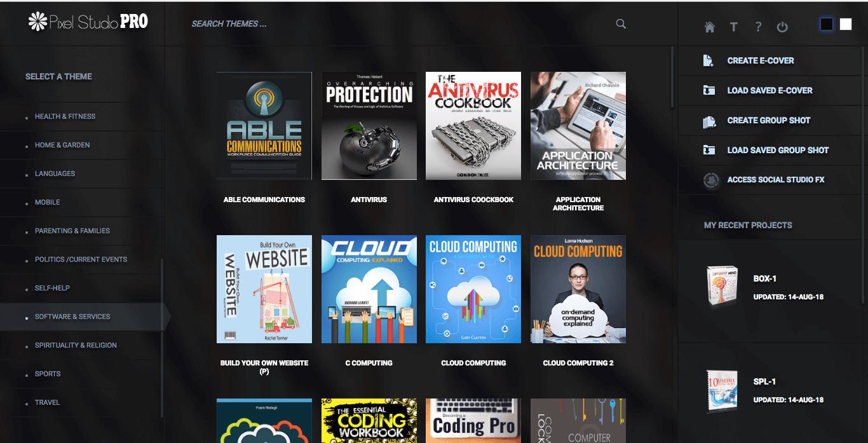This screenshot has height=443, width=868.
Task: Click the APPLICATION ARCHITECTURE caption text
Action: [578, 203]
